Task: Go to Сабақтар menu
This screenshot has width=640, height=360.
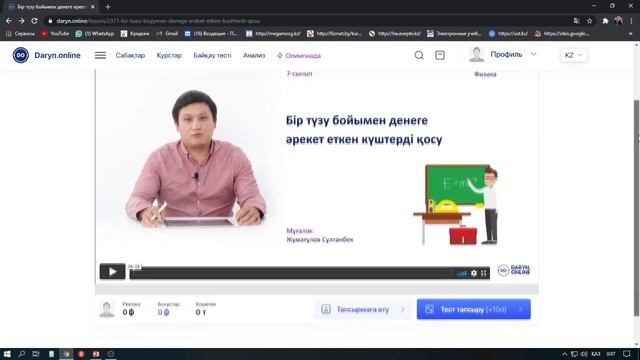Action: point(130,56)
